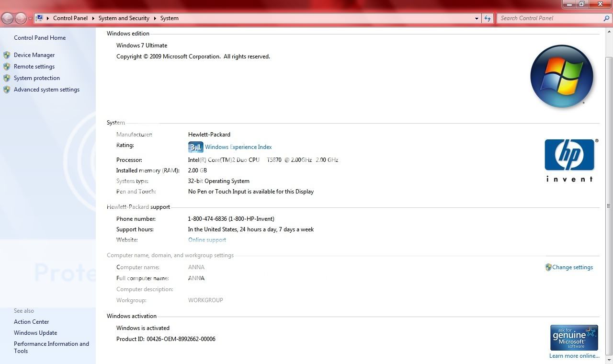Screen dimensions: 613x364
Task: Click the genuine Microsoft software badge
Action: (574, 338)
